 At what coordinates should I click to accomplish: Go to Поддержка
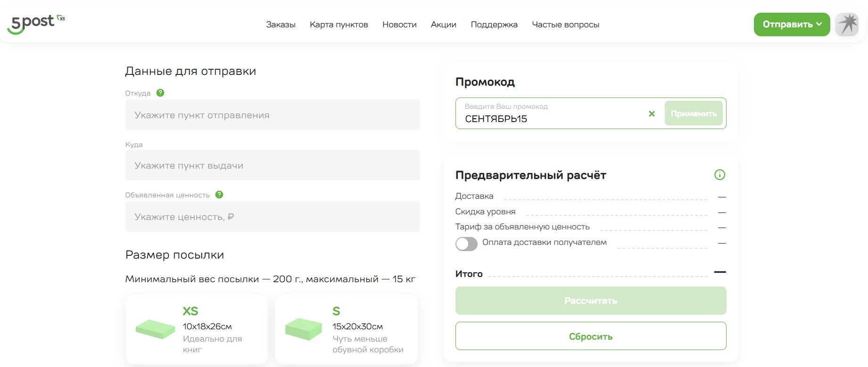(494, 24)
